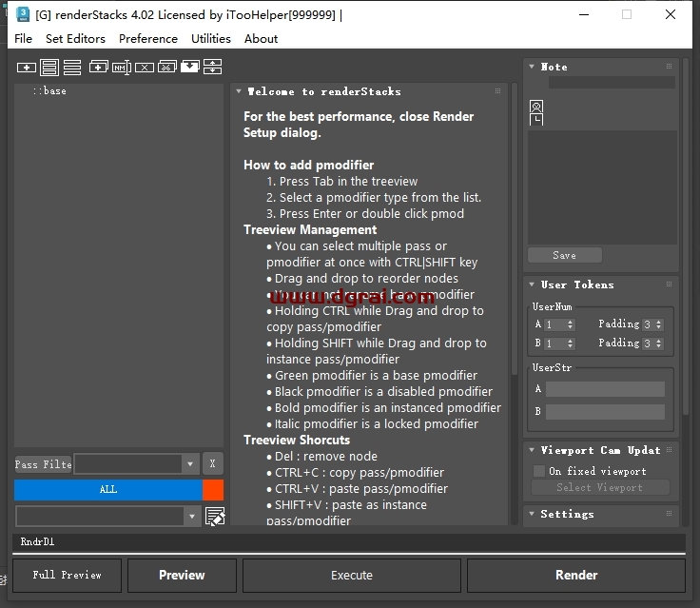Screen dimensions: 700x608
Task: Enable the On fixed viewport checkbox
Action: pos(539,471)
